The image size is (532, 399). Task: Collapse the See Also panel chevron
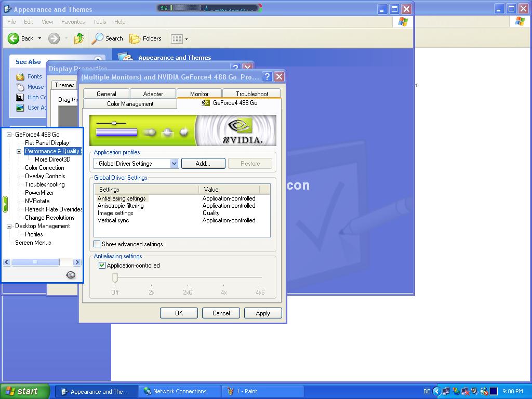pos(98,60)
